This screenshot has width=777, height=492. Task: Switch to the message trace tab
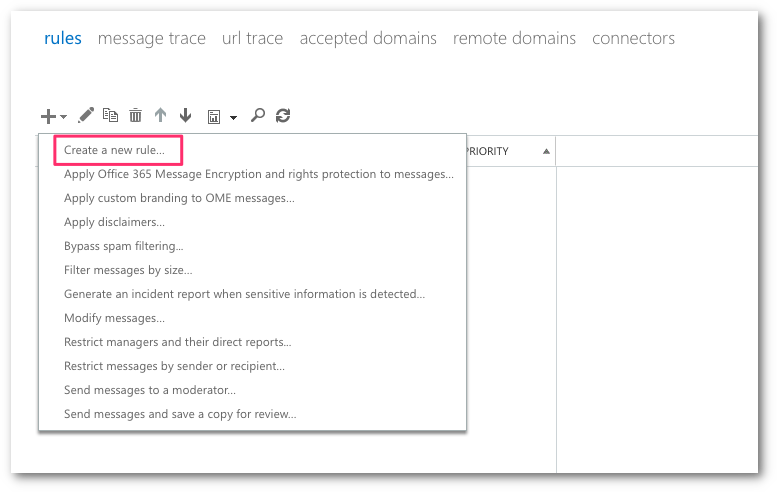(x=151, y=38)
